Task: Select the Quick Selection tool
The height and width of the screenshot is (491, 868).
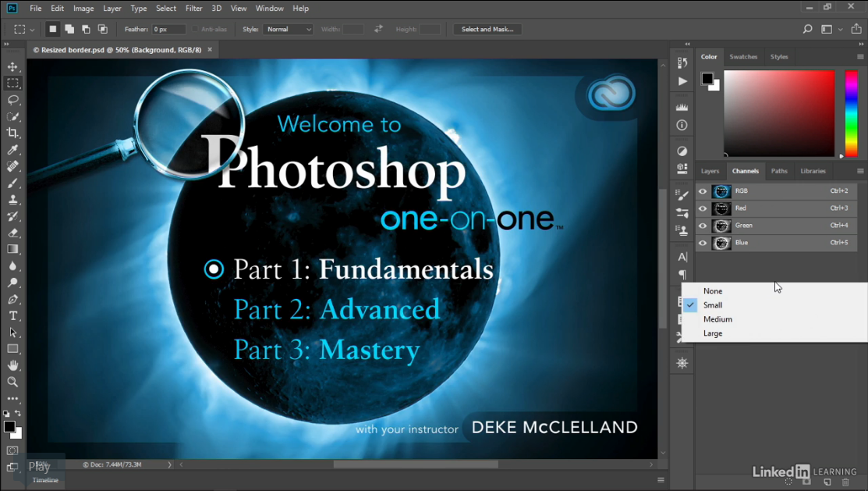Action: tap(12, 116)
